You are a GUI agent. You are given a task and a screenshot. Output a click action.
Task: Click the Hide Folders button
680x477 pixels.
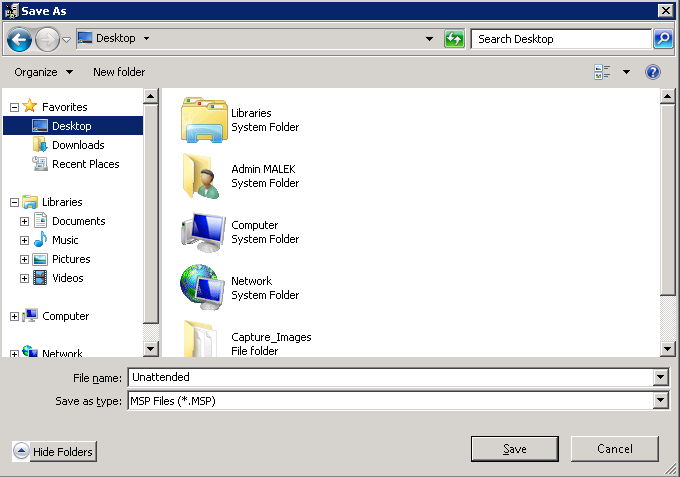54,451
